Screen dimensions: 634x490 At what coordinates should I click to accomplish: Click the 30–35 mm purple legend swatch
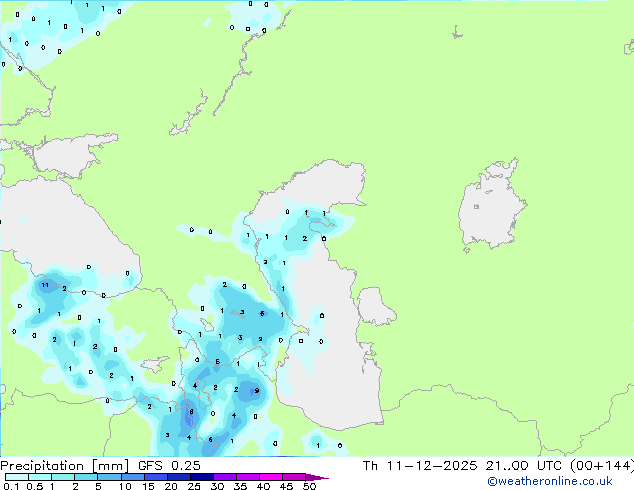click(x=224, y=477)
